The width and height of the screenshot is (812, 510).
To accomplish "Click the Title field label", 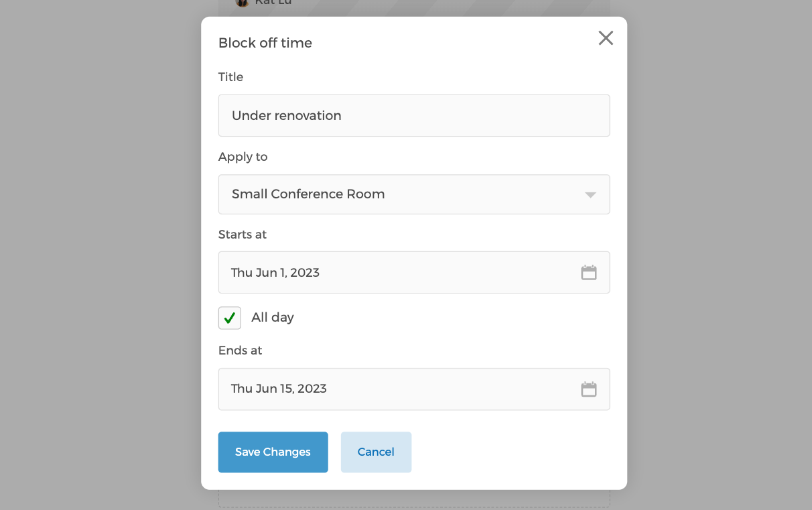I will [x=230, y=77].
